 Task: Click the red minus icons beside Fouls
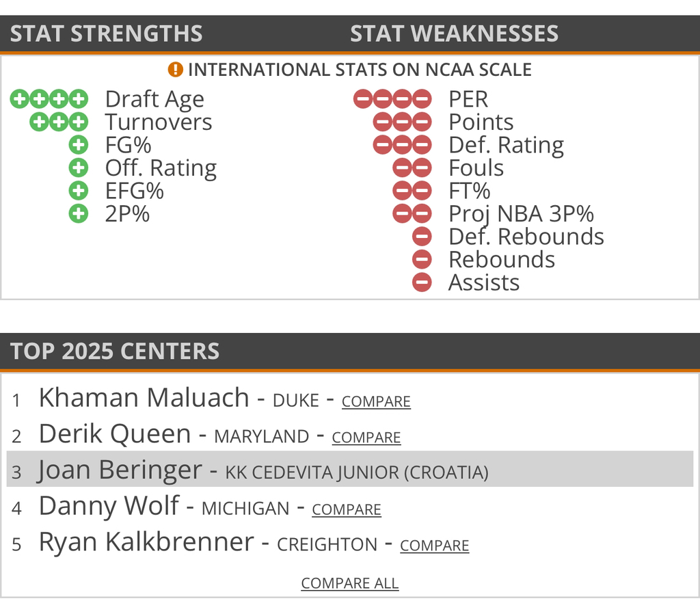[x=412, y=168]
